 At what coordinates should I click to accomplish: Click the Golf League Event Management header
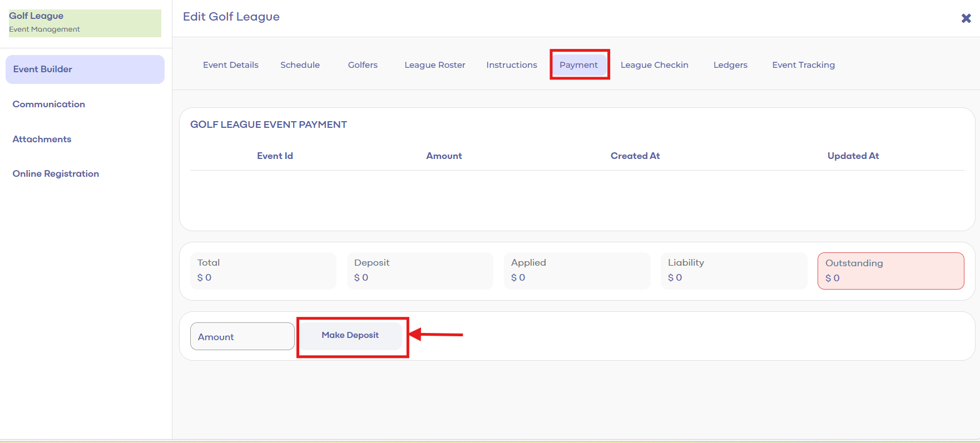(x=85, y=23)
